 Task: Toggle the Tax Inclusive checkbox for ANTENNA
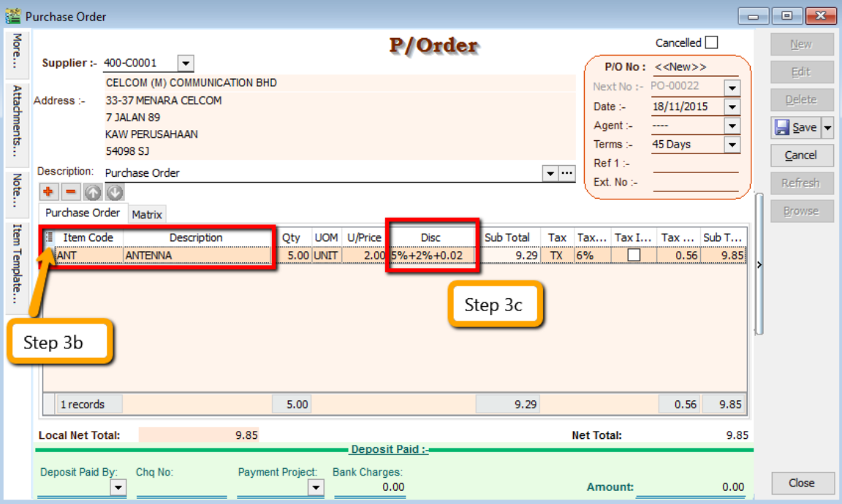tap(634, 256)
